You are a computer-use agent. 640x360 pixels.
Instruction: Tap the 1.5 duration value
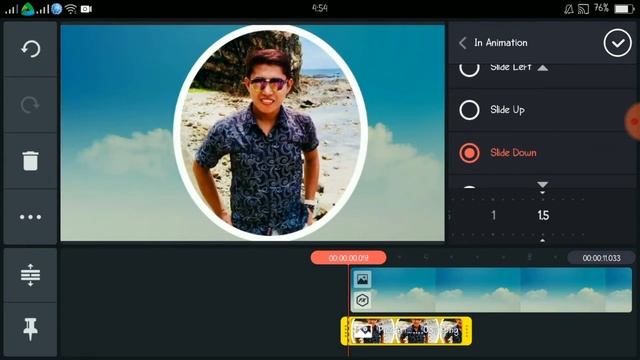tap(543, 215)
